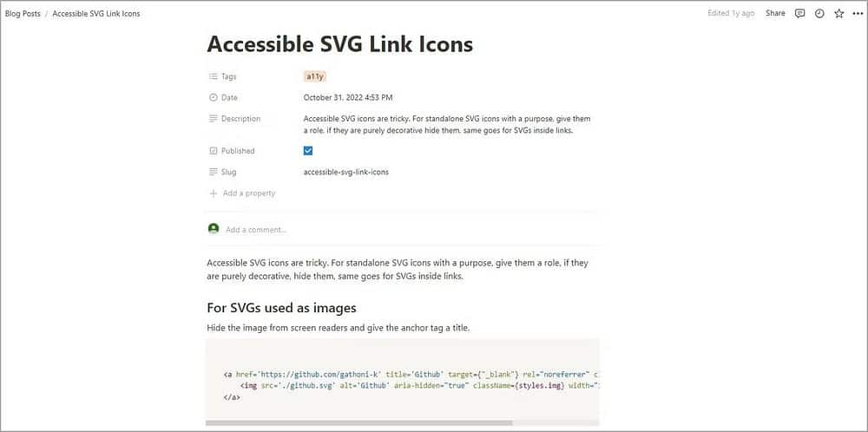This screenshot has height=432, width=868.
Task: Click Accessible SVG Link Icons breadcrumb
Action: [x=96, y=13]
